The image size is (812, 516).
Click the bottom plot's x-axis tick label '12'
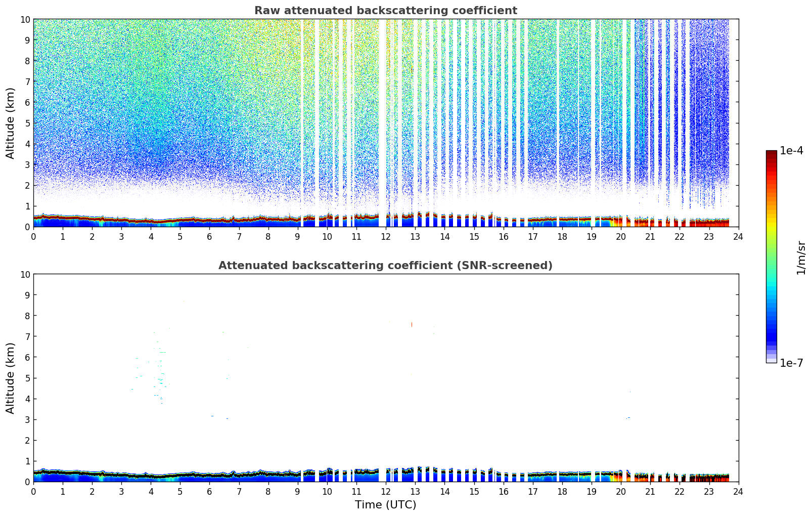pyautogui.click(x=386, y=492)
